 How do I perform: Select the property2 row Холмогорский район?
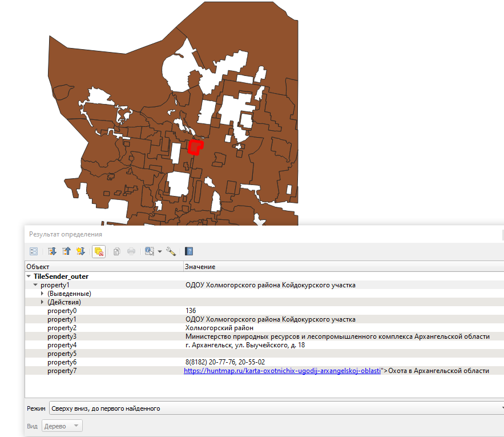220,328
